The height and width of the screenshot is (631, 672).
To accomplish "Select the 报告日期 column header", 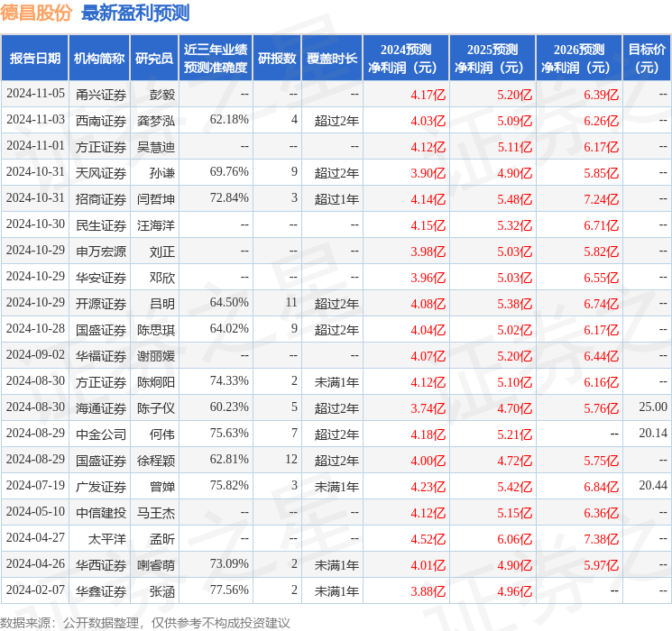I will [35, 59].
